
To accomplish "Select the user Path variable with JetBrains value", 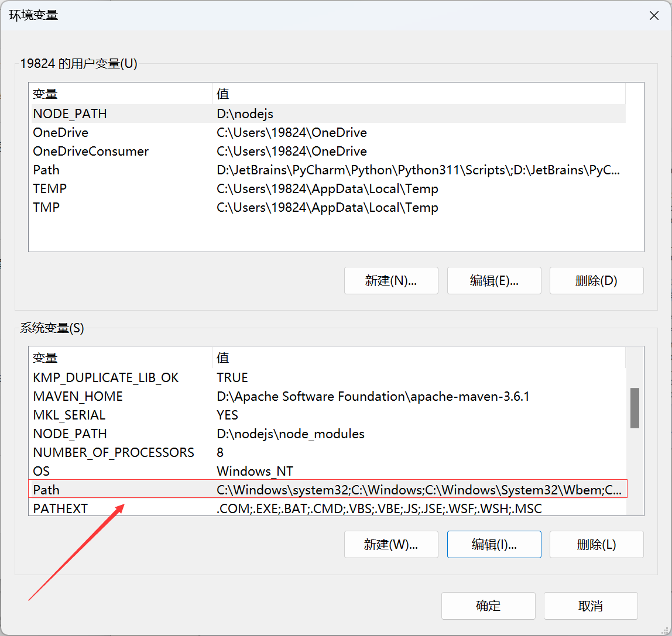I will 328,170.
